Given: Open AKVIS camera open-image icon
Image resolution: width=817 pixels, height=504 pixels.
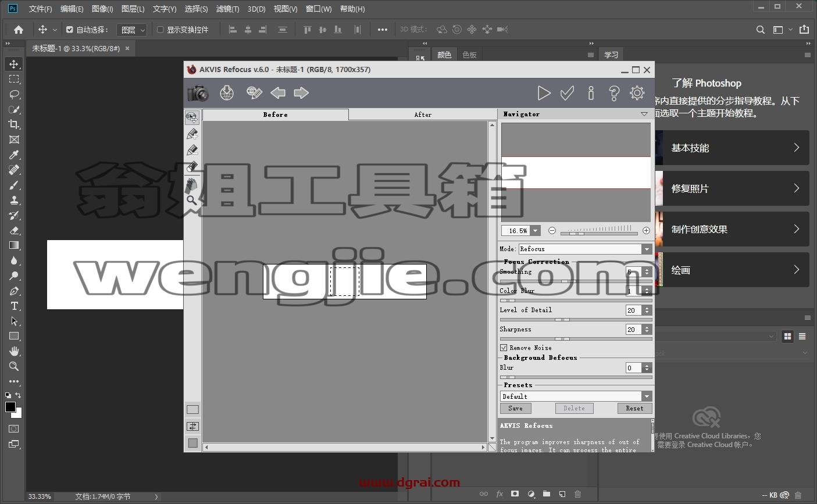Looking at the screenshot, I should click(198, 93).
